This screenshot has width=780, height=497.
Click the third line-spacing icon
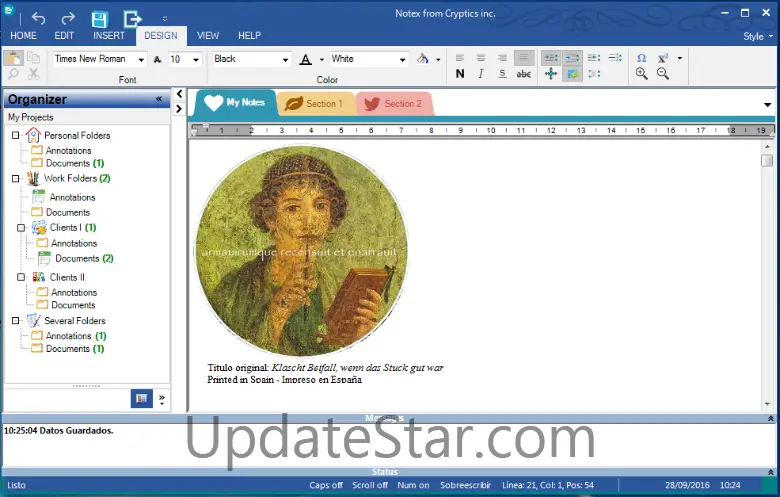tap(594, 58)
